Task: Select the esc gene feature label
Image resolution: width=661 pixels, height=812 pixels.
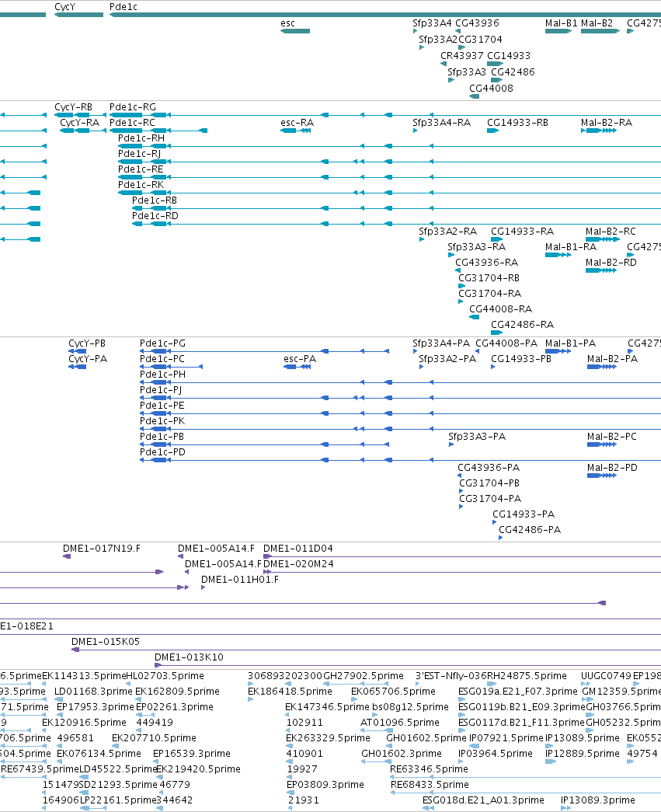Action: (288, 23)
